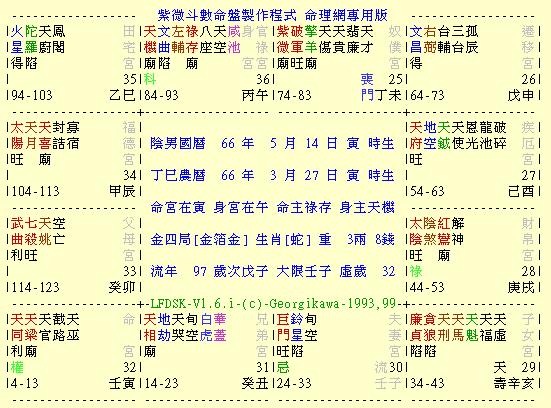
Task: Select the age range "64-73"
Action: 427,95
